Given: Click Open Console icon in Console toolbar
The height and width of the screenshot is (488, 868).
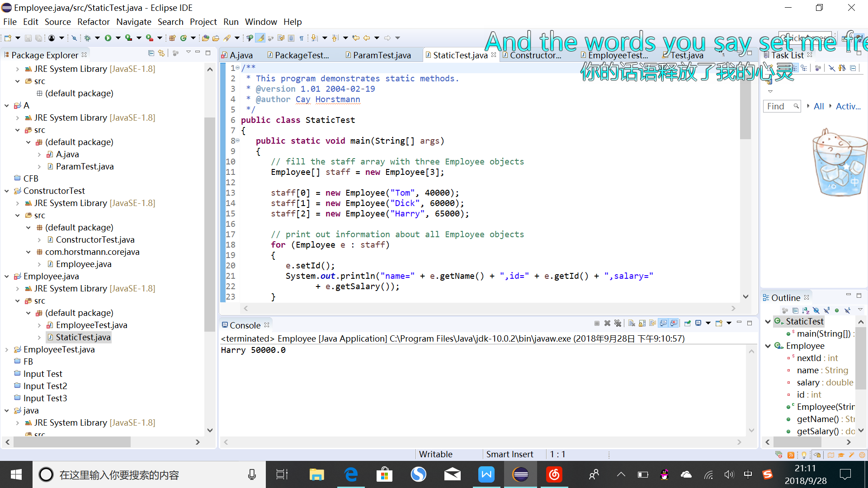Looking at the screenshot, I should (x=719, y=323).
